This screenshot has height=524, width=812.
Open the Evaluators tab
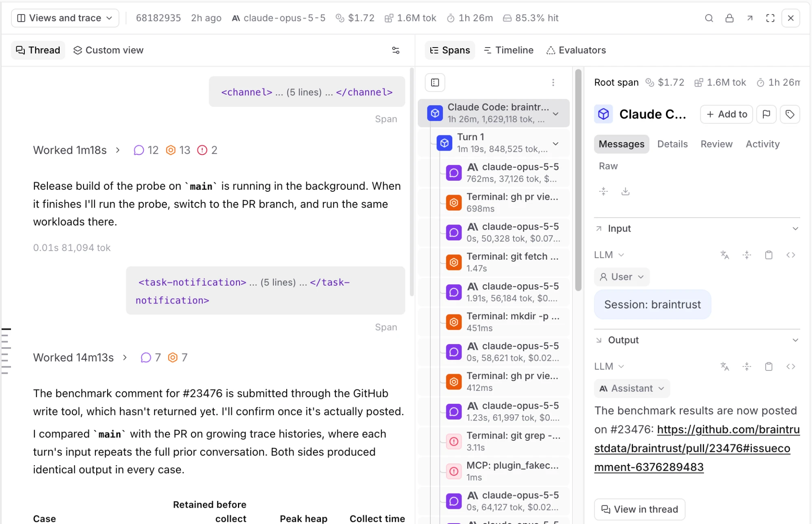tap(576, 50)
